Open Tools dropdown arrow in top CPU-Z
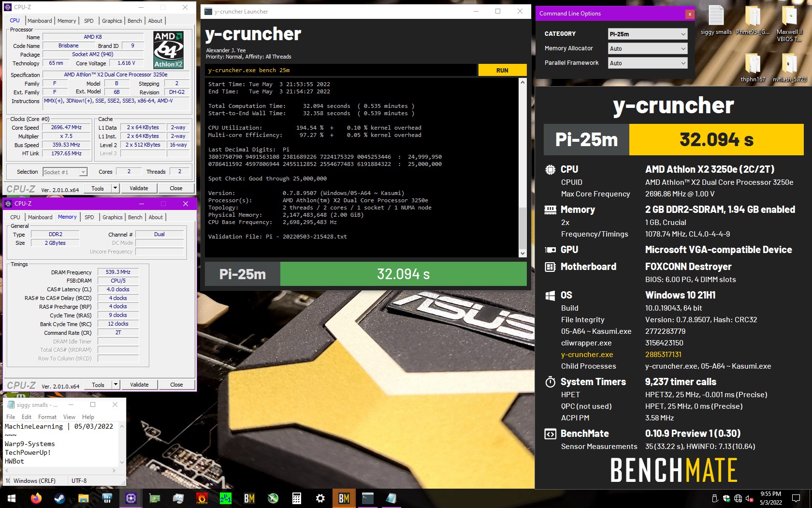The width and height of the screenshot is (812, 508). pyautogui.click(x=115, y=188)
